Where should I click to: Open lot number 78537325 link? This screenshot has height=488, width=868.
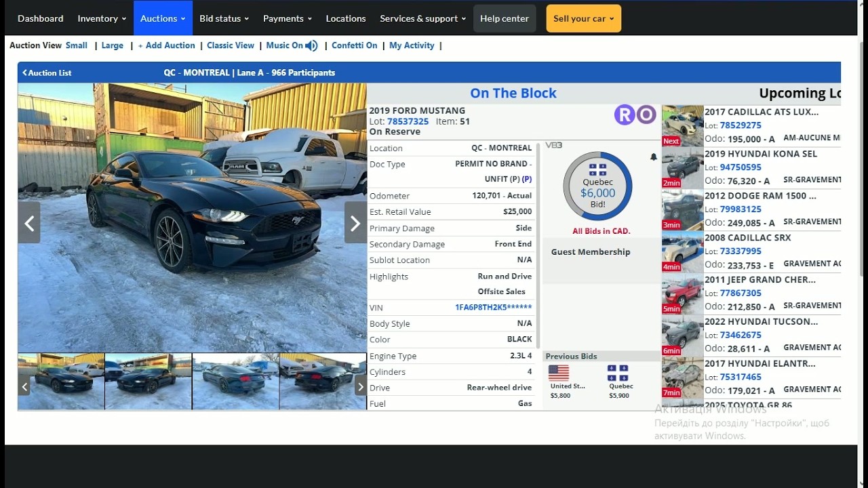[x=408, y=121]
